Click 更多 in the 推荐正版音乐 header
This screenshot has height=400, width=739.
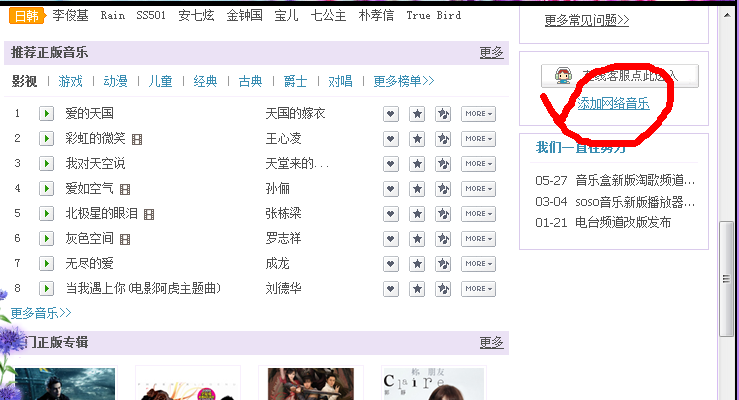coord(492,52)
